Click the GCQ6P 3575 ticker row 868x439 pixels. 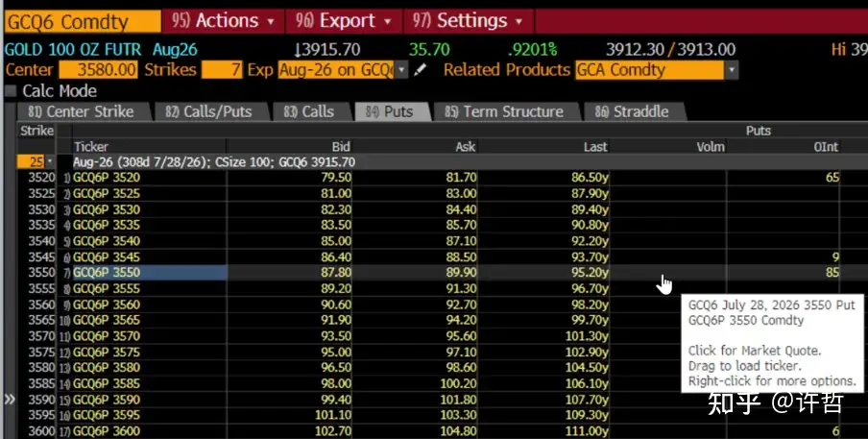[x=107, y=352]
